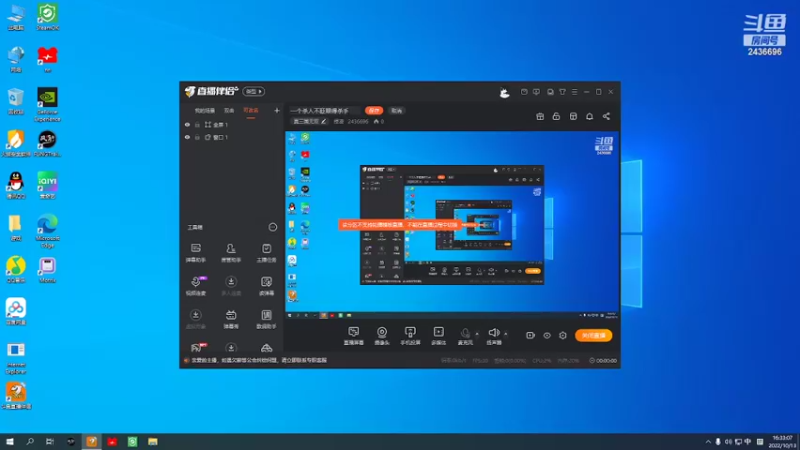Click the chat message icon in title bar
Screen dimensions: 800x450
point(536,92)
